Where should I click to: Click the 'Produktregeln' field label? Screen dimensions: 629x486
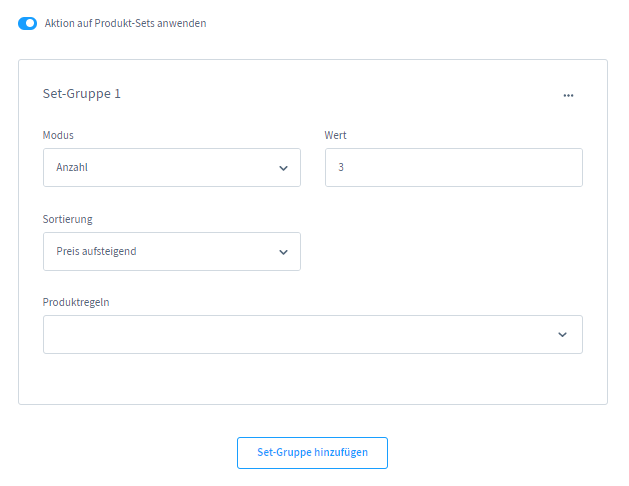point(76,301)
